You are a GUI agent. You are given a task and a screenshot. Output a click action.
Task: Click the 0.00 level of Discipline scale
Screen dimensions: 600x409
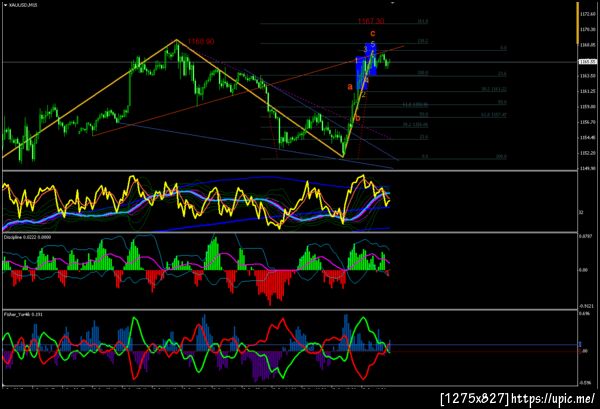tap(583, 270)
